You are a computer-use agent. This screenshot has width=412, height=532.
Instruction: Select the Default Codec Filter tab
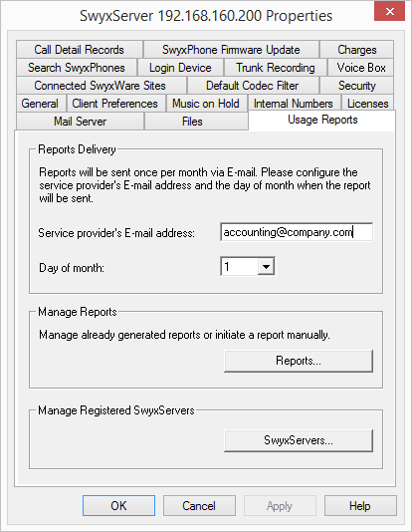point(253,86)
